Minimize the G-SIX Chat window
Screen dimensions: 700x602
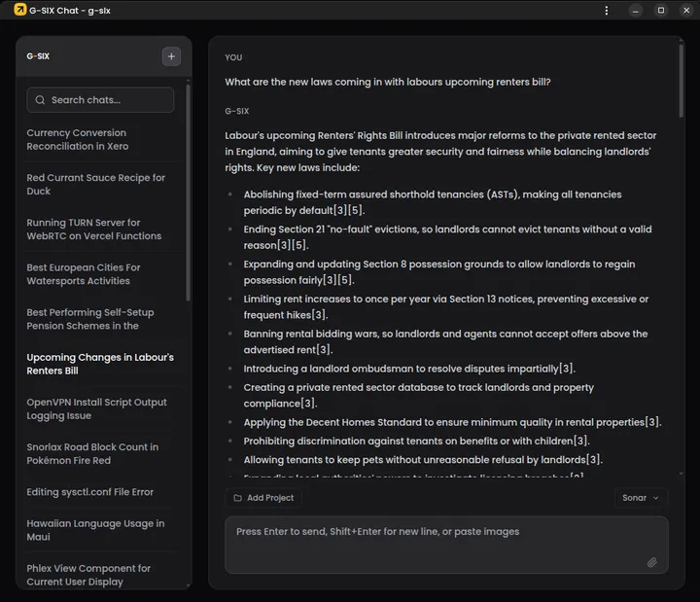[x=636, y=11]
